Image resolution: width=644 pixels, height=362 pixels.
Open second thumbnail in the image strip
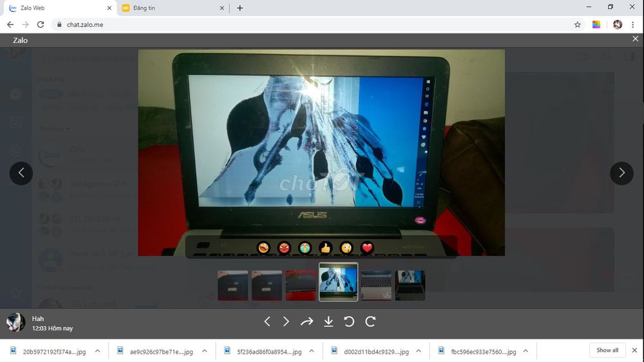point(267,285)
